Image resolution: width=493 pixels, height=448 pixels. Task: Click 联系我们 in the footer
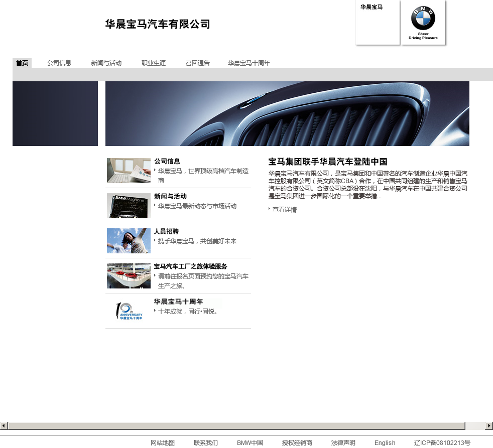206,443
